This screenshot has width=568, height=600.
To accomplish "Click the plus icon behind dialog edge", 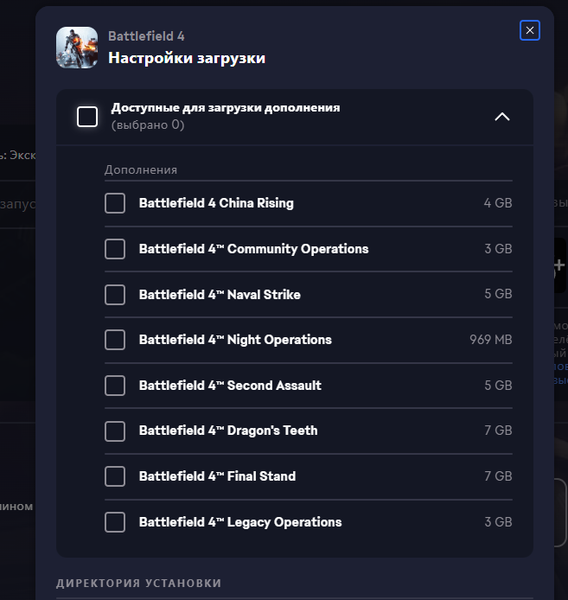I will point(560,265).
